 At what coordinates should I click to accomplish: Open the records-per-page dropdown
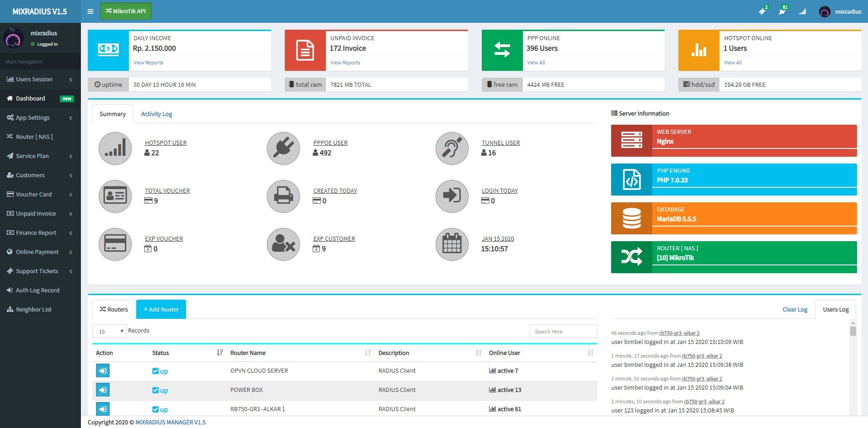pyautogui.click(x=109, y=331)
